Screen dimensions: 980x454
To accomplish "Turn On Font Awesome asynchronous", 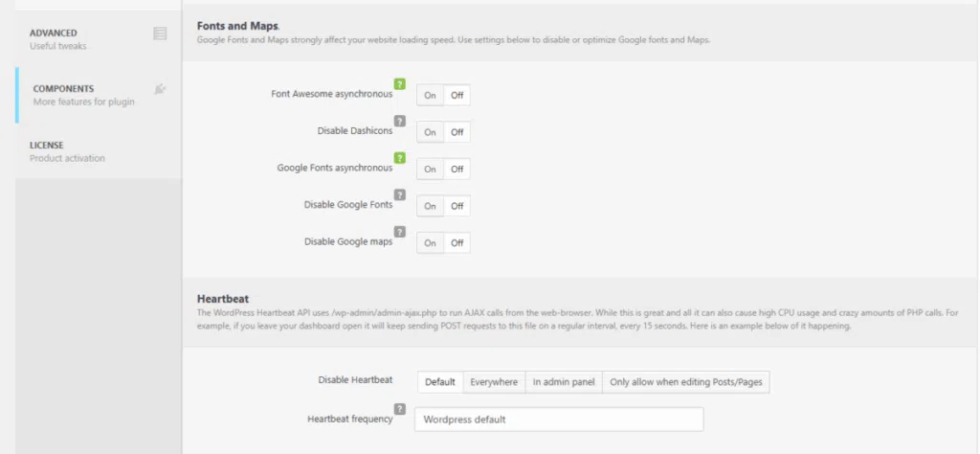I will pyautogui.click(x=430, y=96).
